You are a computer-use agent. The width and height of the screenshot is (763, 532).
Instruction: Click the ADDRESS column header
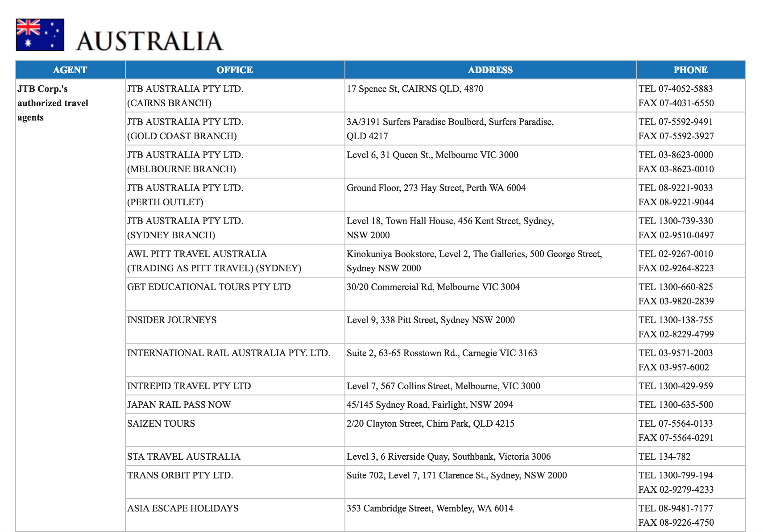tap(490, 70)
